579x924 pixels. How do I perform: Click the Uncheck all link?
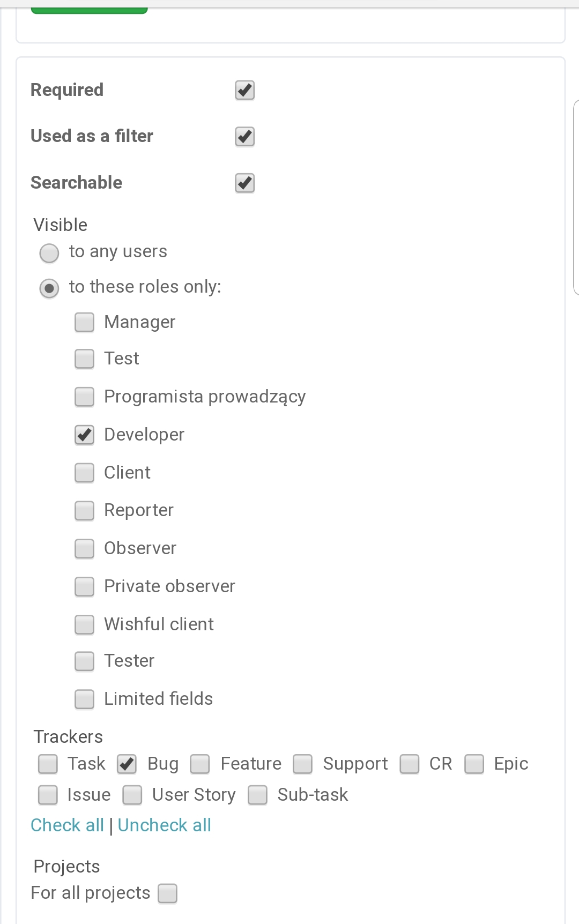tap(164, 825)
